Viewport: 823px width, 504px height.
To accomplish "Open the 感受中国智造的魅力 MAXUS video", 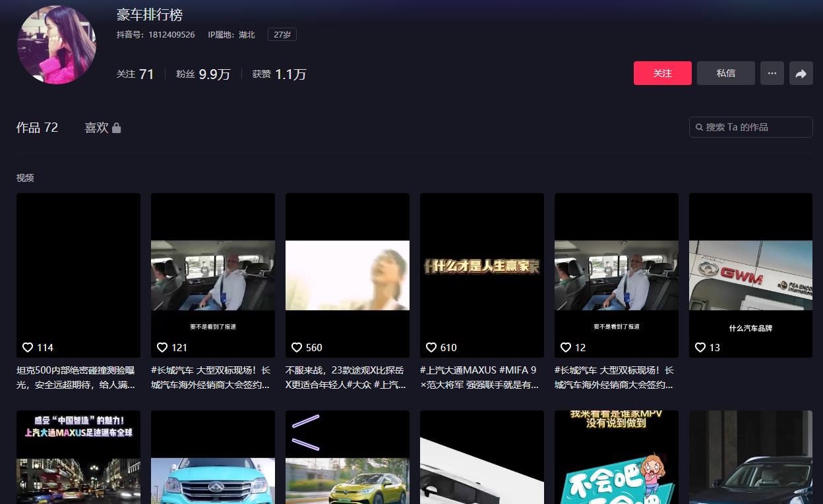I will pyautogui.click(x=78, y=457).
